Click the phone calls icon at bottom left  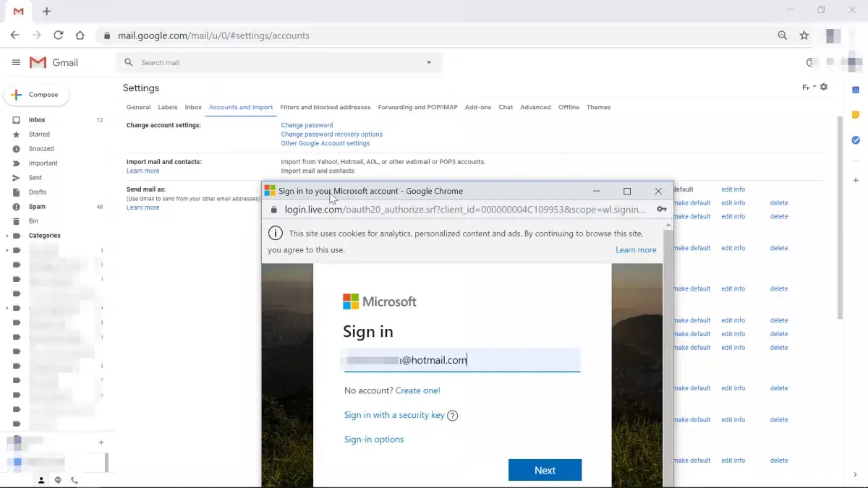click(x=75, y=480)
